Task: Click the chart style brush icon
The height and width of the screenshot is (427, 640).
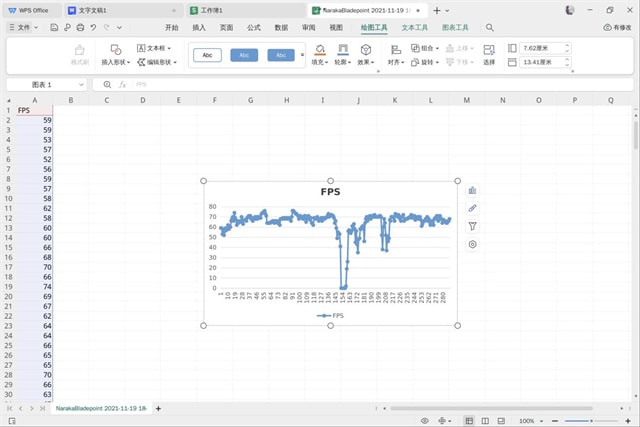Action: click(472, 208)
